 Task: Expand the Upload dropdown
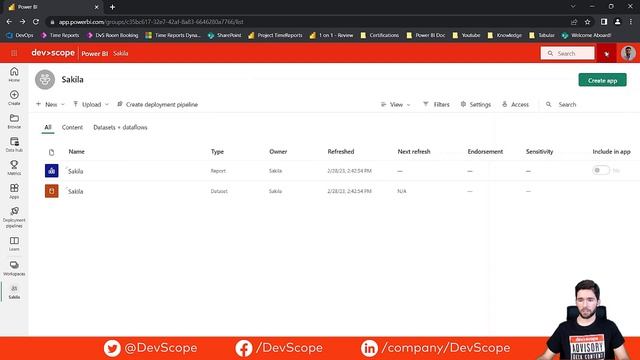[x=91, y=104]
